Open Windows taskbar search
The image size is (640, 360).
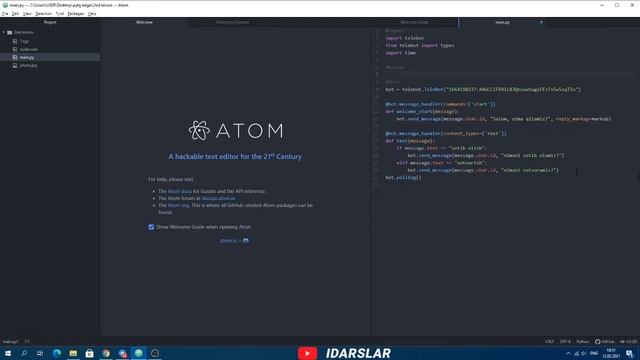click(x=24, y=353)
